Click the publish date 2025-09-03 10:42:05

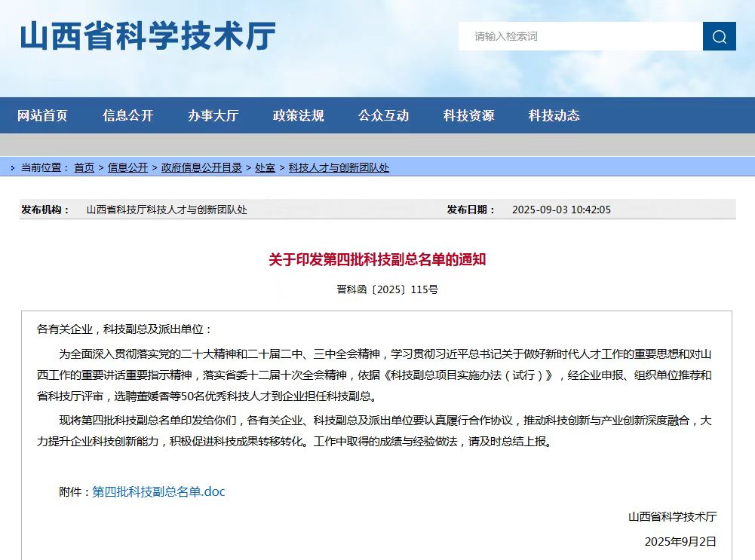tap(561, 210)
